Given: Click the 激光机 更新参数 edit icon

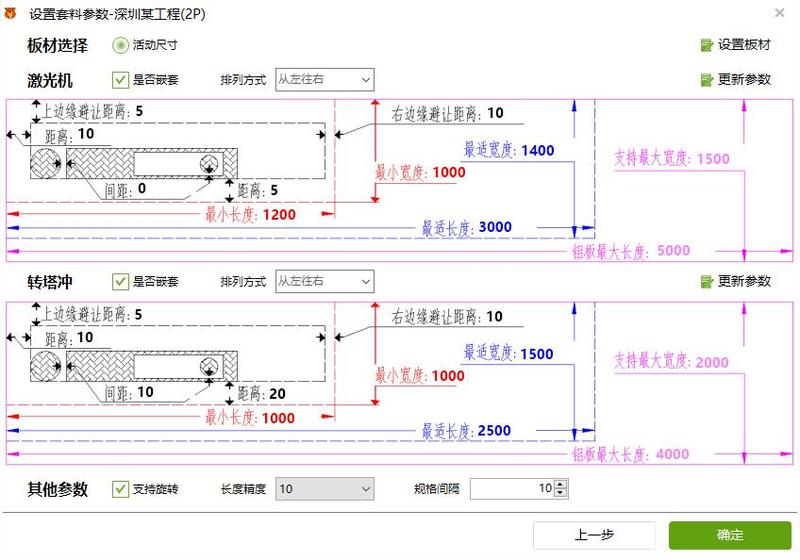Looking at the screenshot, I should pyautogui.click(x=707, y=80).
